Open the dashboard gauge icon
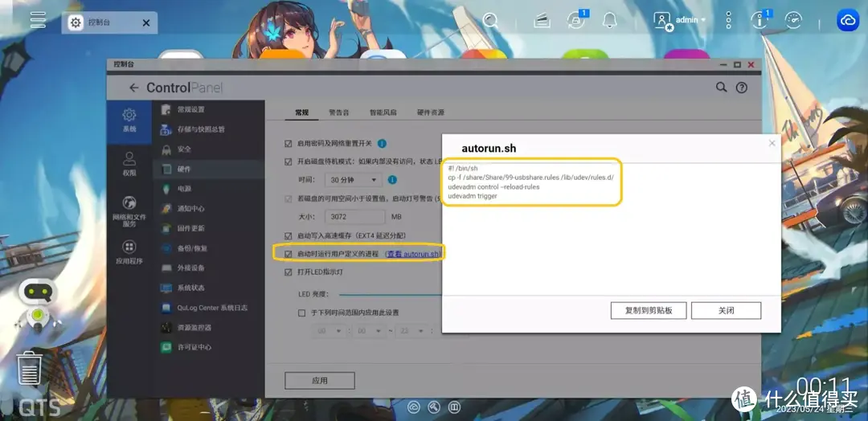Viewport: 868px width, 421px height. [x=793, y=20]
